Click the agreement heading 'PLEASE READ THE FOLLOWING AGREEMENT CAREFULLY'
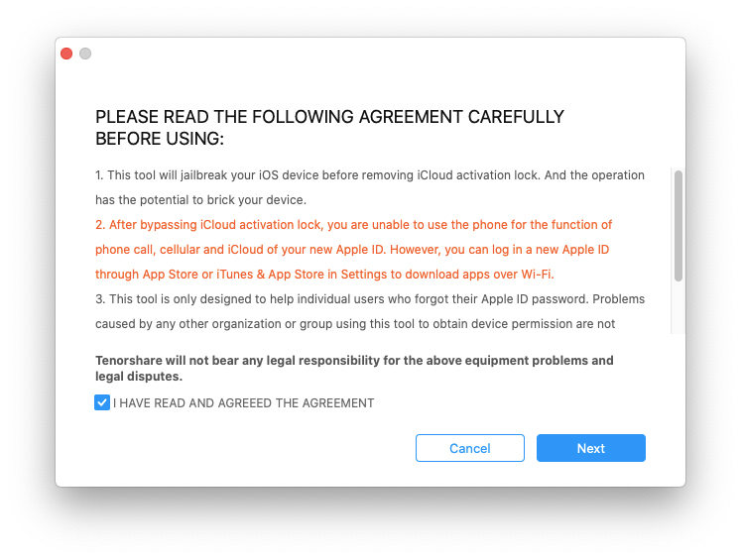Image resolution: width=741 pixels, height=560 pixels. coord(330,117)
